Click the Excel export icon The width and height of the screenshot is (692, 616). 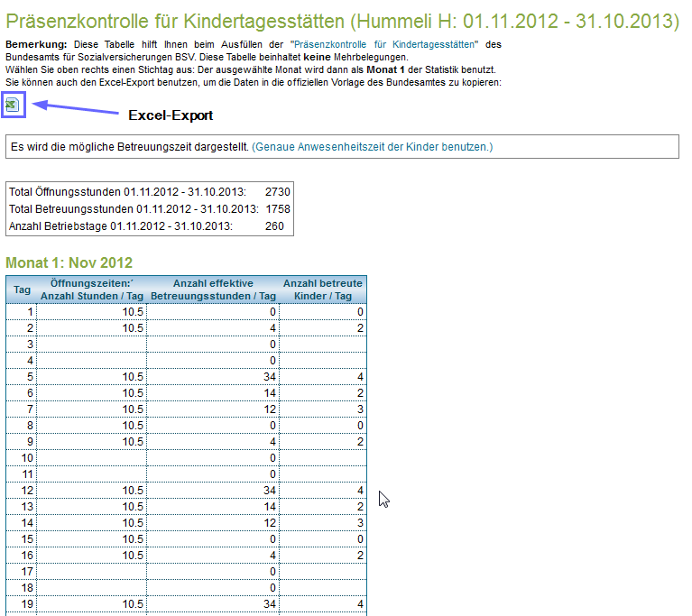pos(13,105)
